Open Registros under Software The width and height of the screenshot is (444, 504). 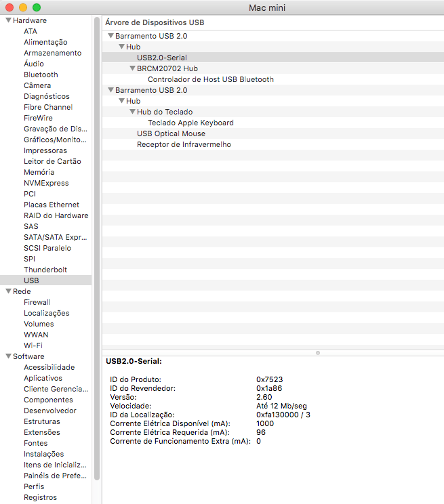(40, 497)
